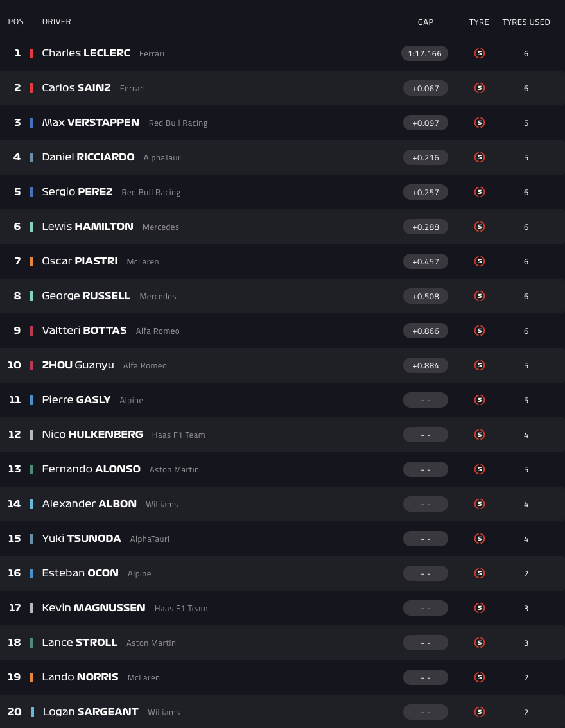Click Hulkenberg's soft tyre icon

pos(479,435)
